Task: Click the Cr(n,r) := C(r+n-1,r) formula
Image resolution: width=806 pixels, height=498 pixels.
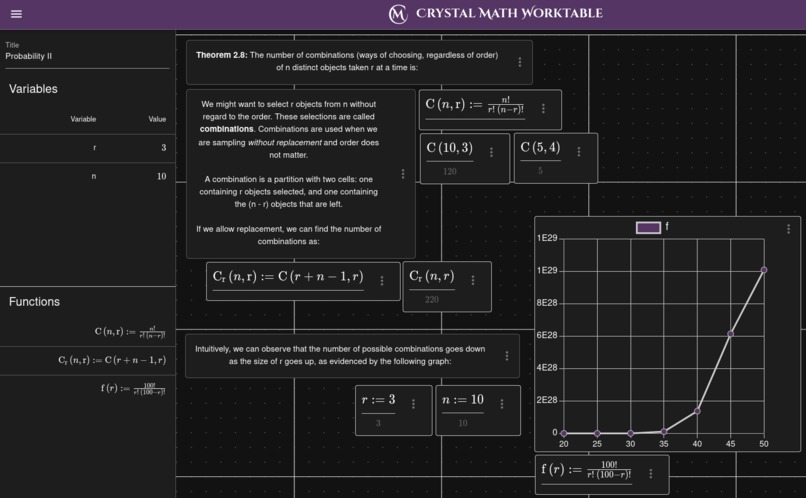Action: [288, 277]
